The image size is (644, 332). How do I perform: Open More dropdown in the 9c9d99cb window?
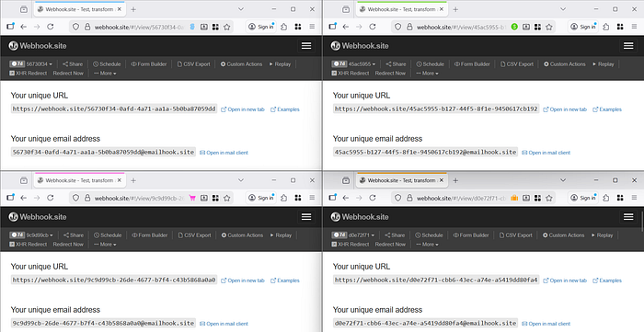point(105,245)
